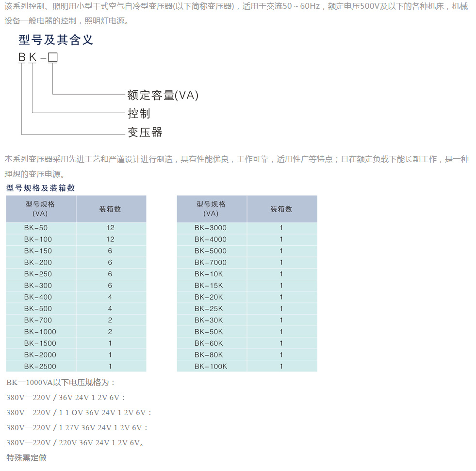Click the 装箱数 header in left table

[x=110, y=209]
